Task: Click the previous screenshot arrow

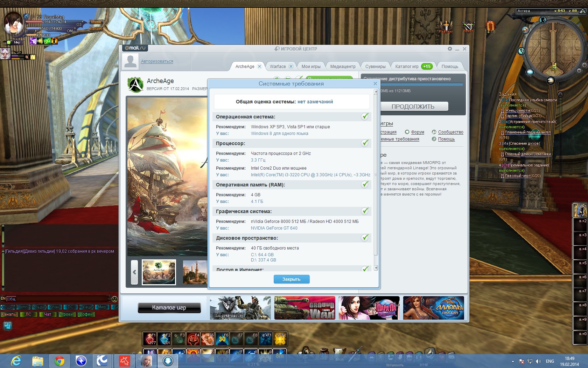Action: click(134, 272)
